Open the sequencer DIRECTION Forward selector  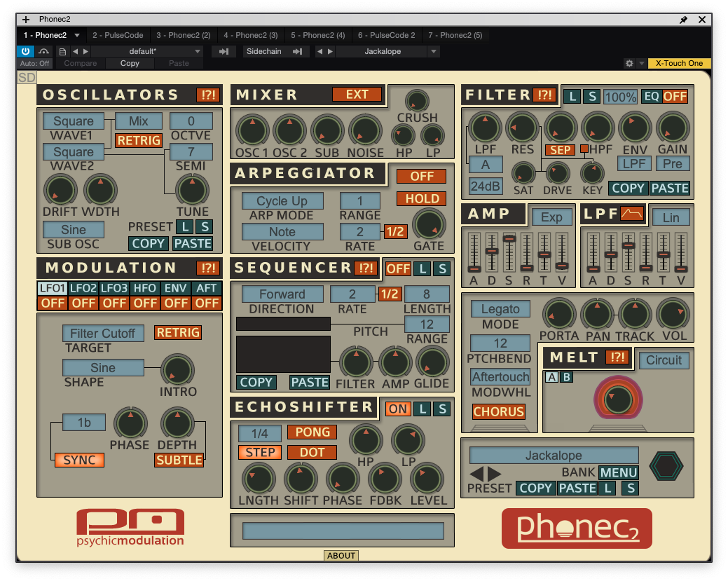pyautogui.click(x=282, y=294)
